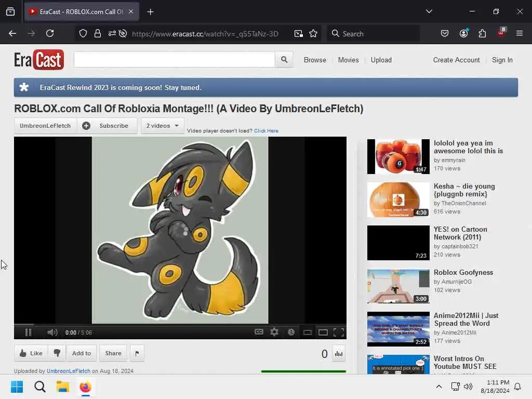Show video statistics bar chart
Viewport: 532px width, 399px height.
coord(339,353)
